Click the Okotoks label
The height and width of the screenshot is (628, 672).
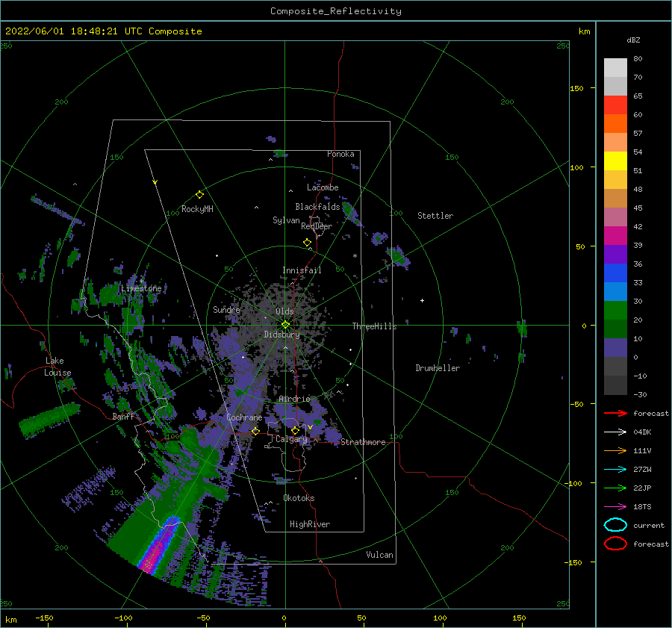[299, 498]
